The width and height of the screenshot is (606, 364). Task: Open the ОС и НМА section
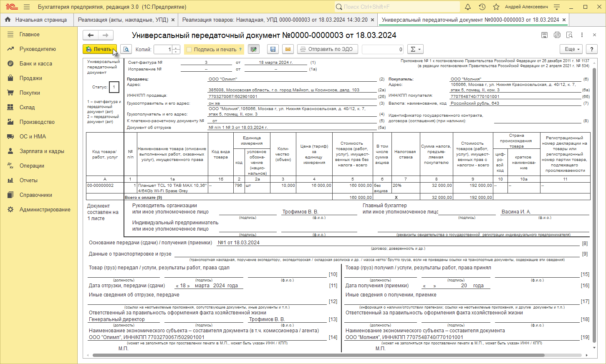[39, 137]
